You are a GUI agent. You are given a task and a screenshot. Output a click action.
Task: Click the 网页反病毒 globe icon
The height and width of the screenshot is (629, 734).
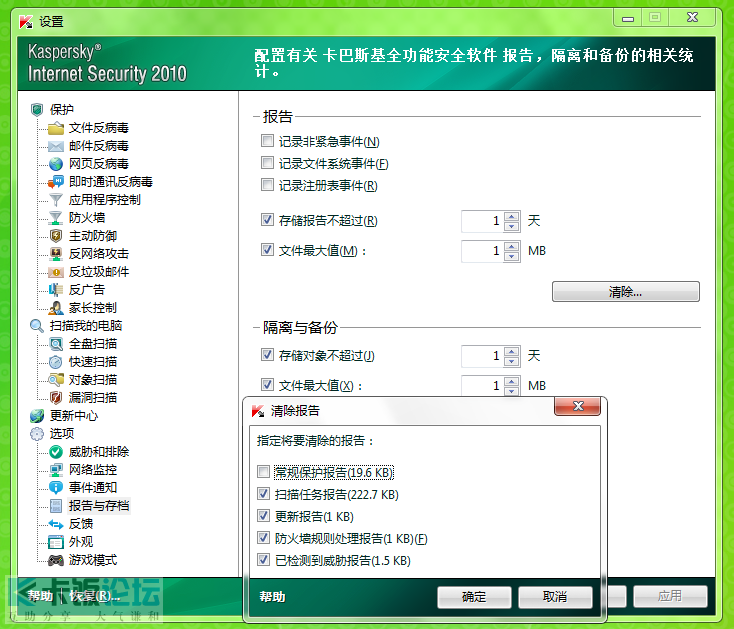(56, 164)
